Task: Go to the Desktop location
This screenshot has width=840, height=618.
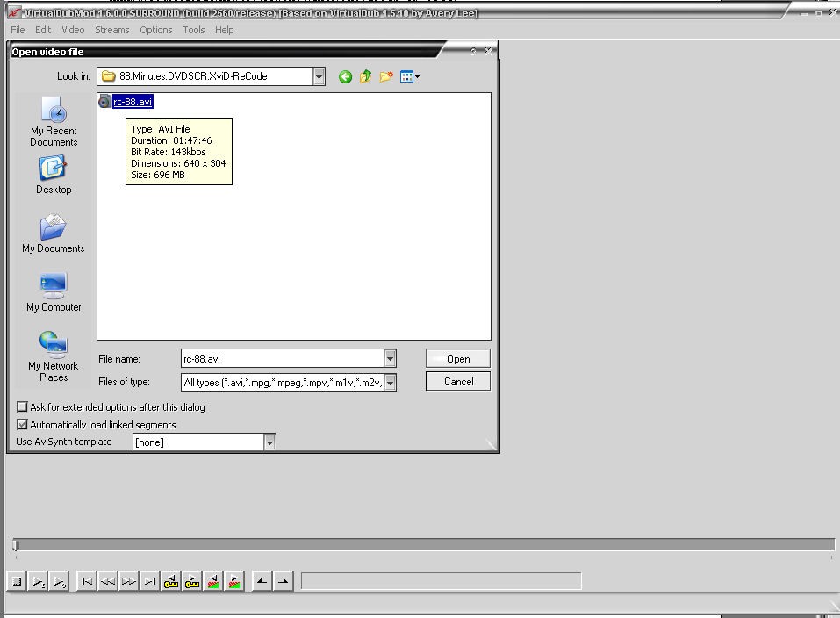Action: [x=54, y=176]
